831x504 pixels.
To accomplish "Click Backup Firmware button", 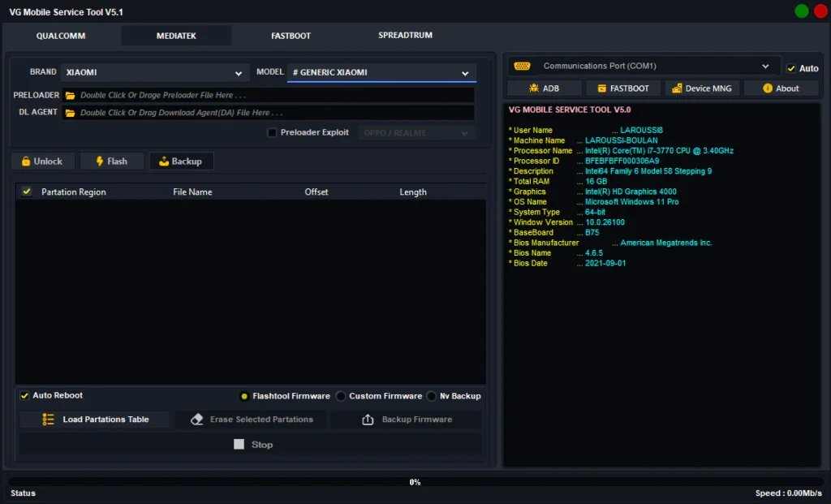I will tap(407, 420).
